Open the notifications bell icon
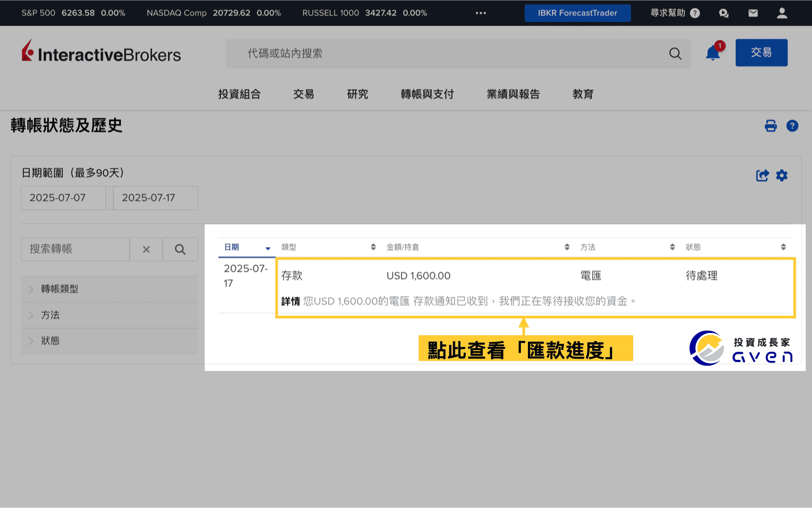This screenshot has height=508, width=812. coord(713,53)
